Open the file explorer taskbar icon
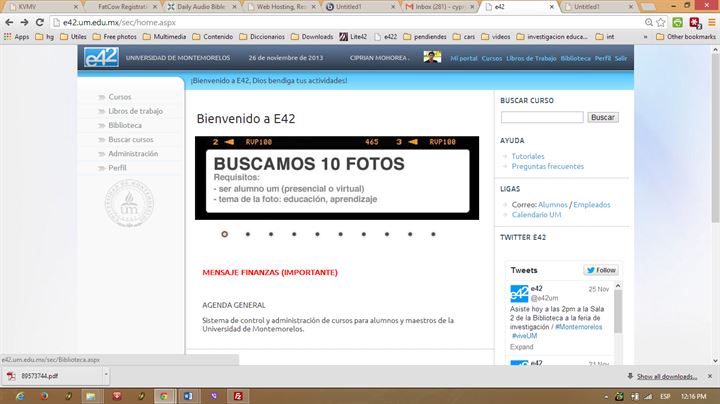 tap(91, 396)
